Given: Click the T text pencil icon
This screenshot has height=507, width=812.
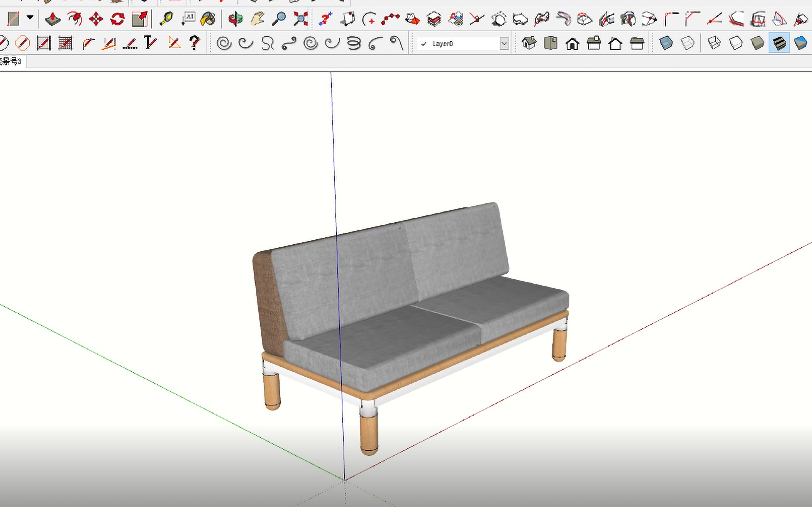Looking at the screenshot, I should point(151,43).
